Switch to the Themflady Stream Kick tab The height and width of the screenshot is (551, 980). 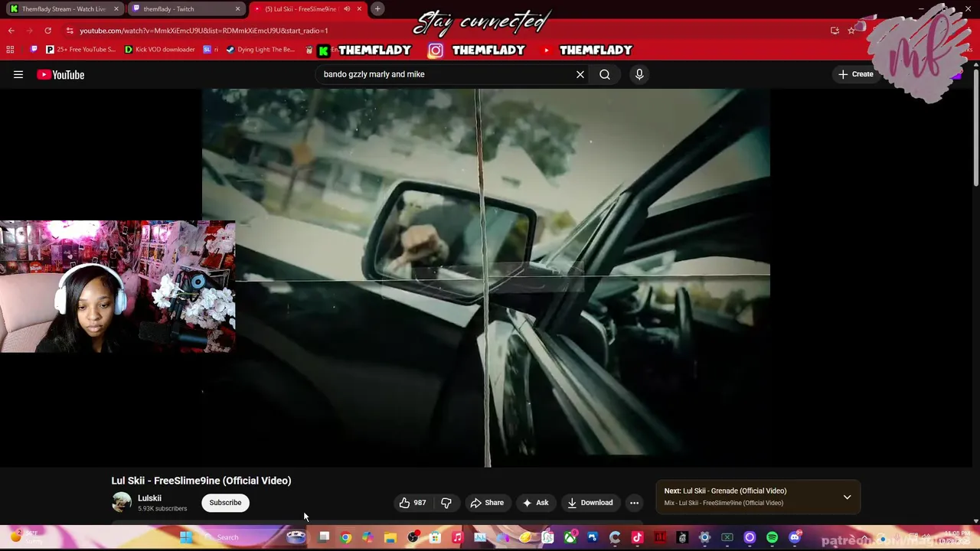coord(63,8)
